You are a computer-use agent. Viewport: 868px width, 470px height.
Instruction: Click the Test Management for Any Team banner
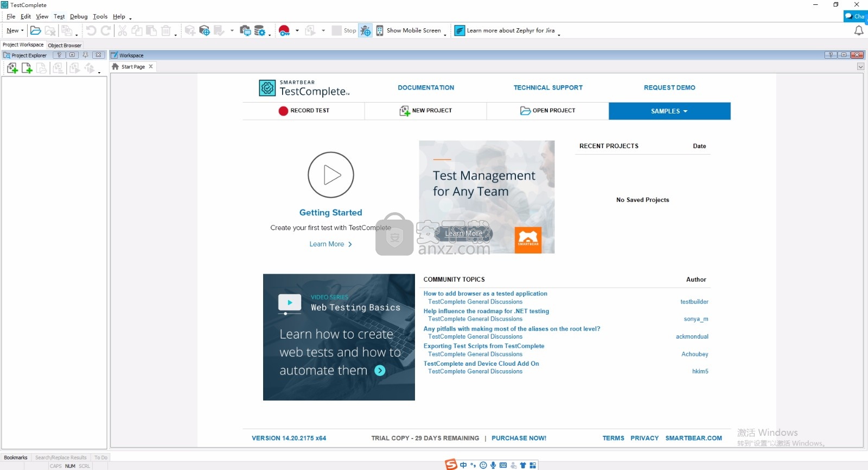tap(487, 197)
